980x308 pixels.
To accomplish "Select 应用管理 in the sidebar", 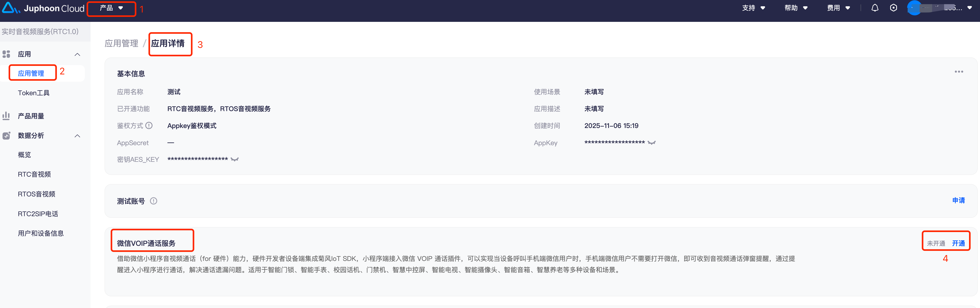I will (31, 73).
